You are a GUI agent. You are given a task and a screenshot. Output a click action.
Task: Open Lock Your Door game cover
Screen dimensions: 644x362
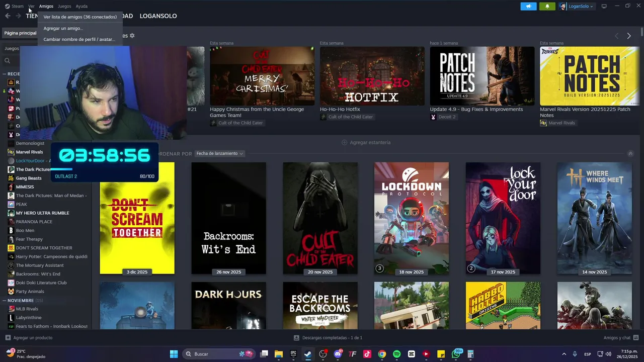click(x=503, y=218)
